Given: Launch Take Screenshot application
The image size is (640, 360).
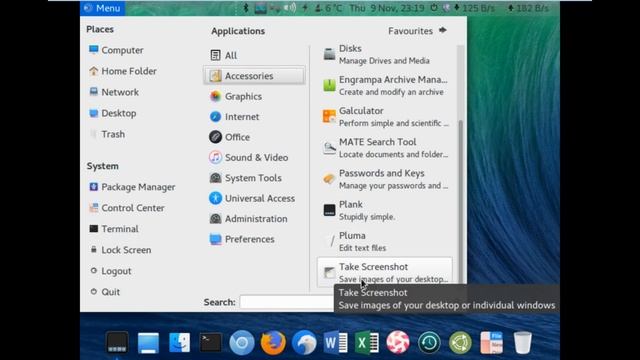Looking at the screenshot, I should coord(385,271).
